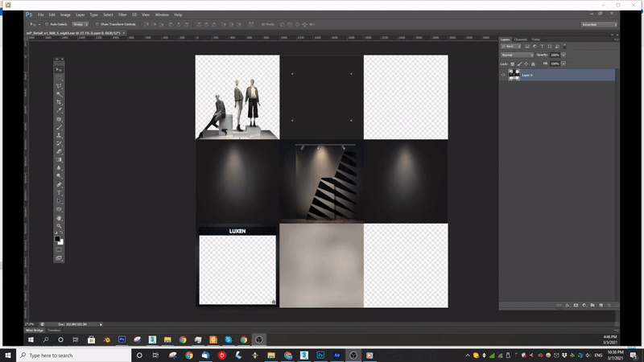Open the Filter menu
Image resolution: width=644 pixels, height=362 pixels.
coord(122,14)
